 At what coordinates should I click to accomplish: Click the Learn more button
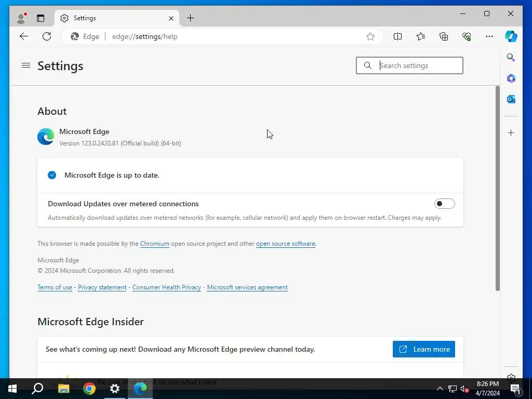tap(424, 349)
